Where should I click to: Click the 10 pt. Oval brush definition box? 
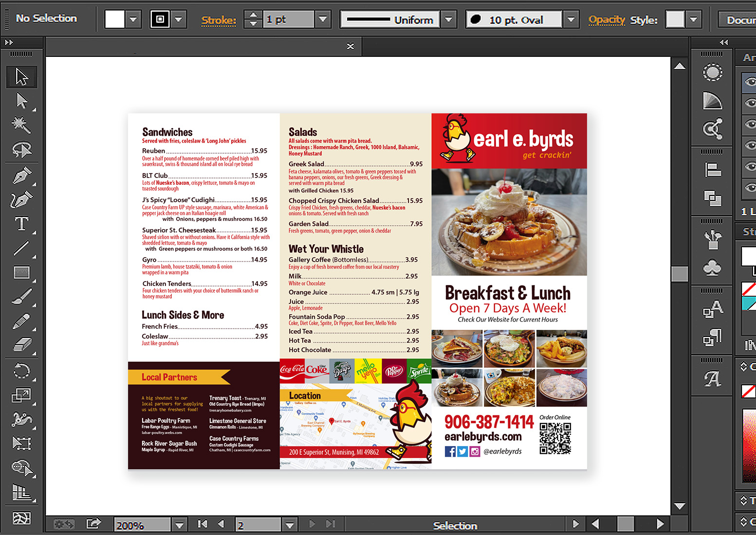pos(515,20)
